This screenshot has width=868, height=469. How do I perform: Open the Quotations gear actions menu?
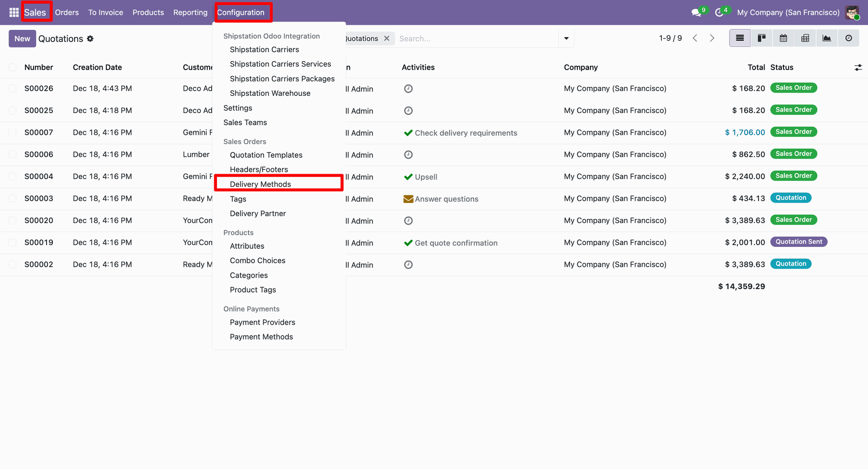click(x=90, y=39)
